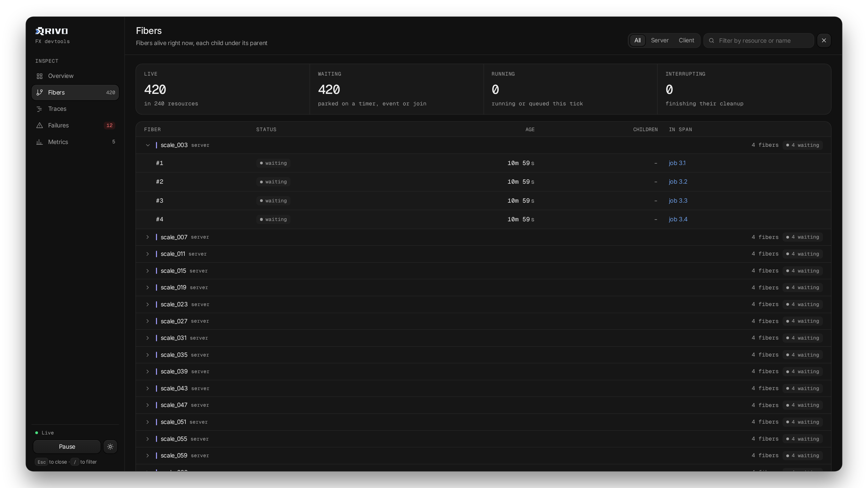This screenshot has width=868, height=488.
Task: Click the LIVE 420 stat card
Action: tap(223, 89)
